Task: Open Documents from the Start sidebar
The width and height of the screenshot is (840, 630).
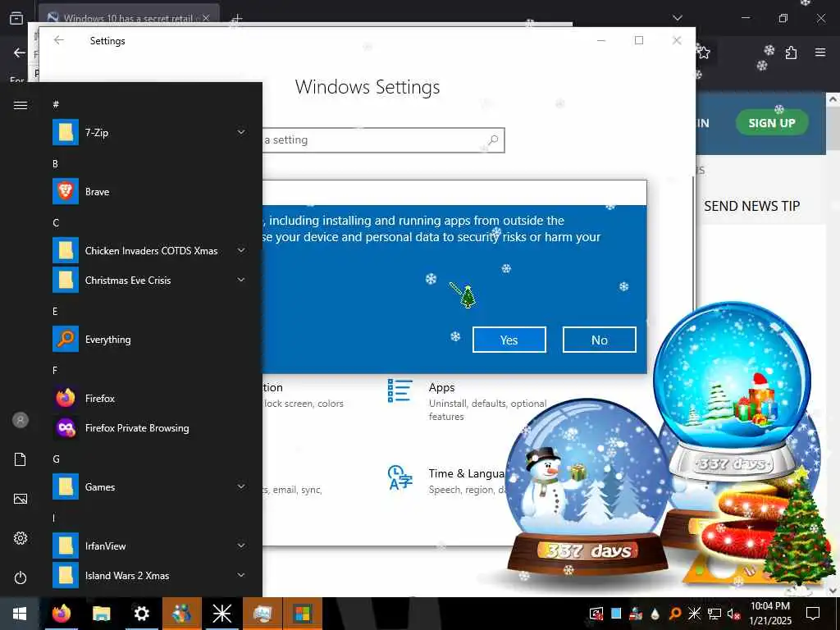Action: [21, 459]
